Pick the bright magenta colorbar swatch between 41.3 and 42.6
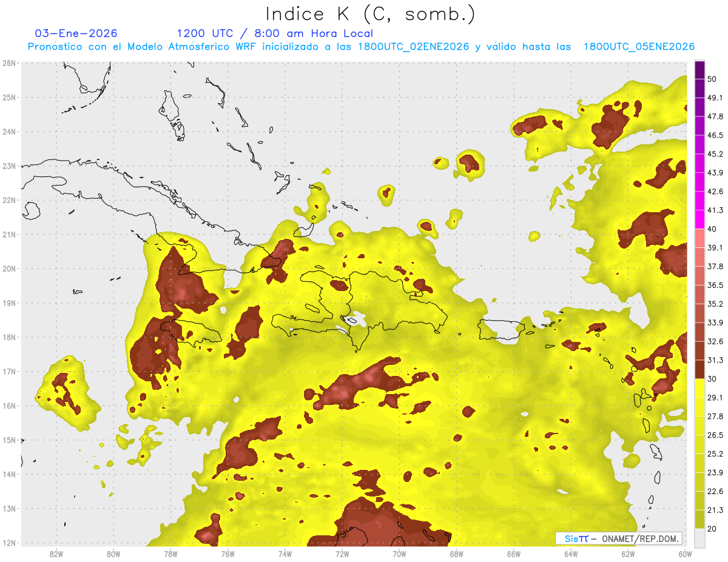The height and width of the screenshot is (562, 728). pos(699,201)
